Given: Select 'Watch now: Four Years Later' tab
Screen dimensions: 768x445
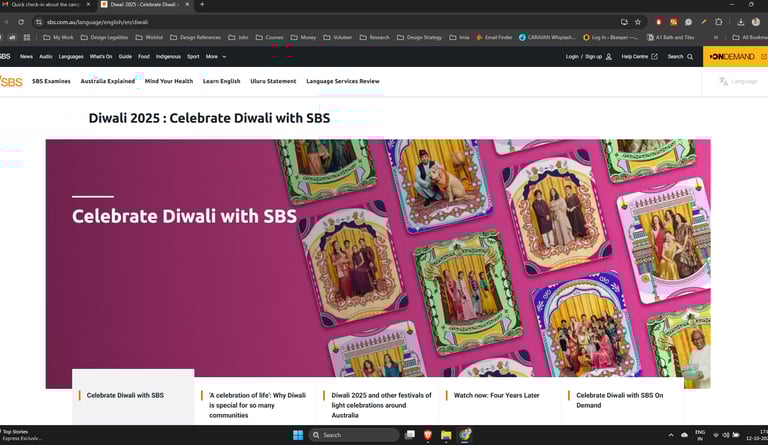Looking at the screenshot, I should click(x=501, y=401).
